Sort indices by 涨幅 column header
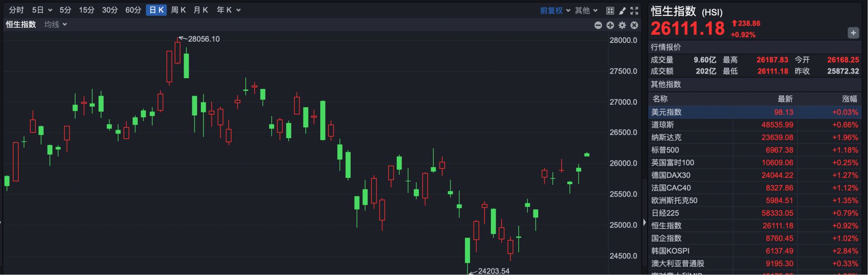This screenshot has width=868, height=275. [849, 99]
